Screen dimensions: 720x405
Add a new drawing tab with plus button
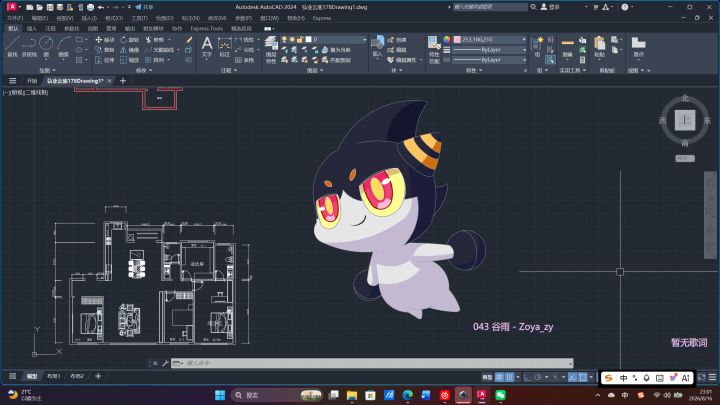point(123,81)
